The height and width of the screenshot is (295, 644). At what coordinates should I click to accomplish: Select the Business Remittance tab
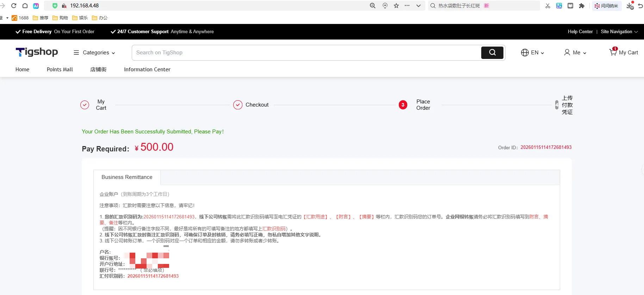[127, 177]
